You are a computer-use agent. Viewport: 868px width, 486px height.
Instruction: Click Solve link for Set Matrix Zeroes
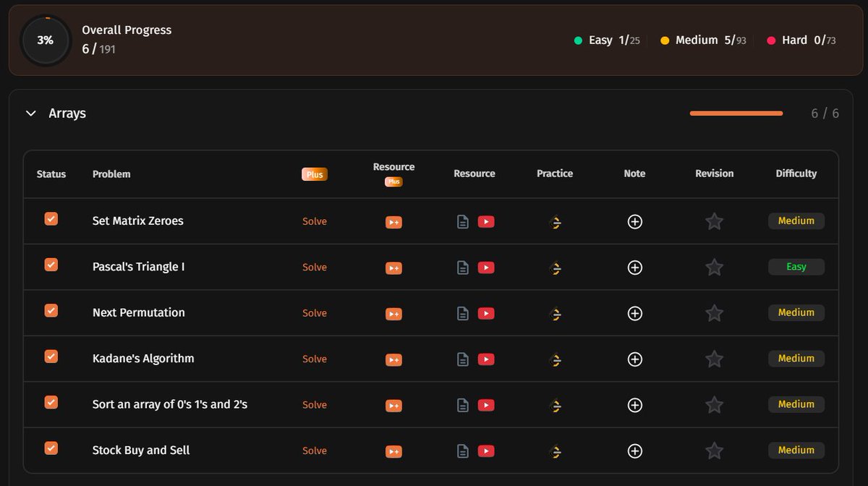pyautogui.click(x=315, y=221)
